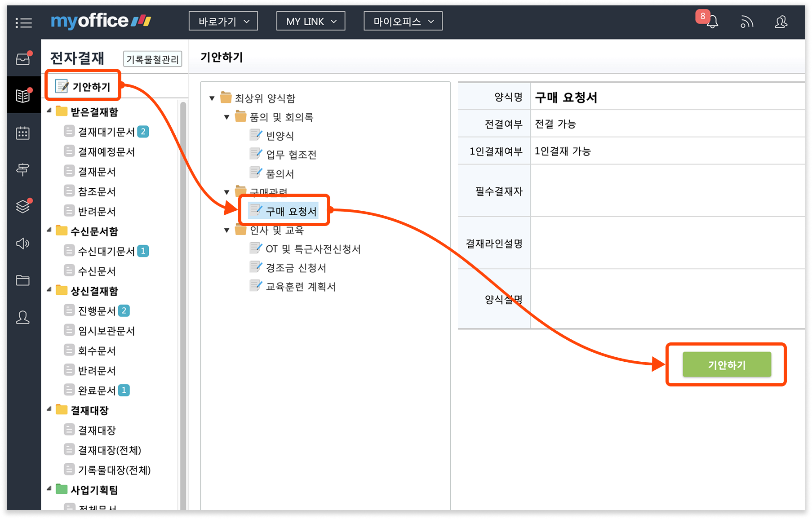Screen dimensions: 812x519
Task: Open 수신대기문서 in the tree
Action: click(x=106, y=251)
